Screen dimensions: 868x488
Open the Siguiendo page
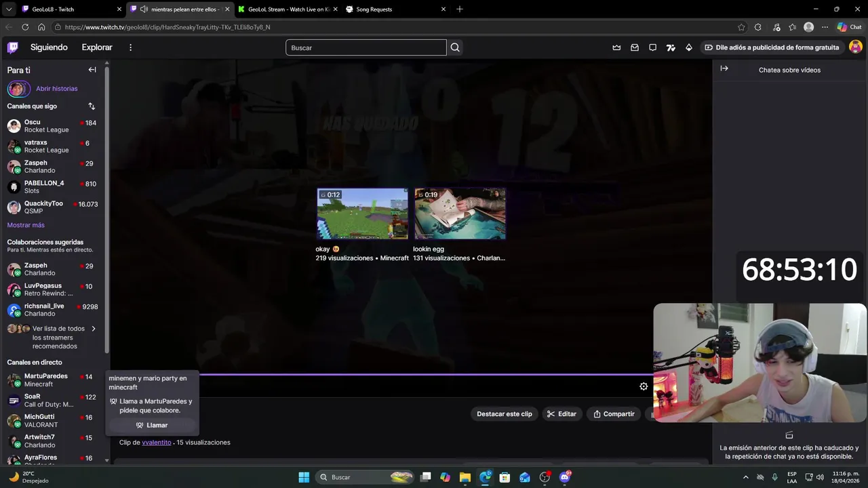[x=49, y=47]
